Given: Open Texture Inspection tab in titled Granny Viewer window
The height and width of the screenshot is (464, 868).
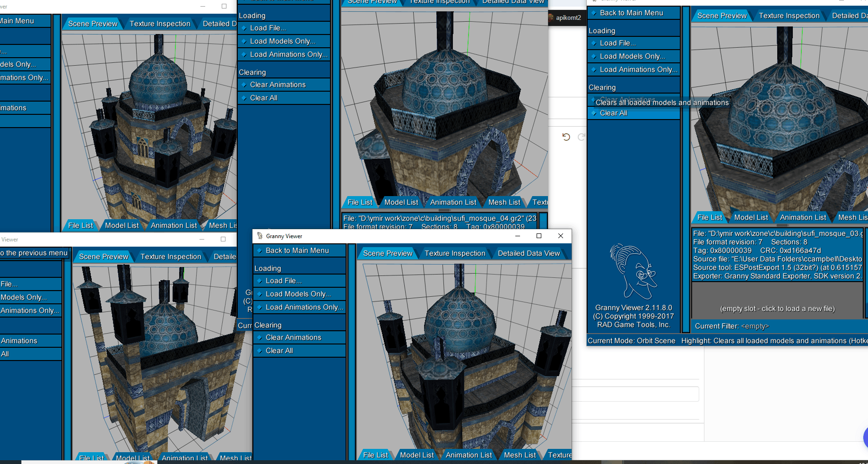Looking at the screenshot, I should click(455, 253).
